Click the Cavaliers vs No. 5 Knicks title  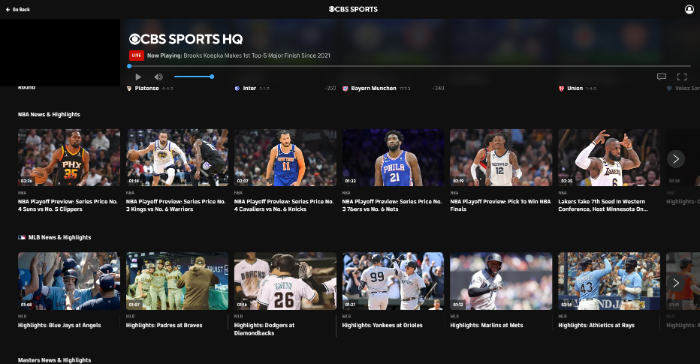point(283,205)
